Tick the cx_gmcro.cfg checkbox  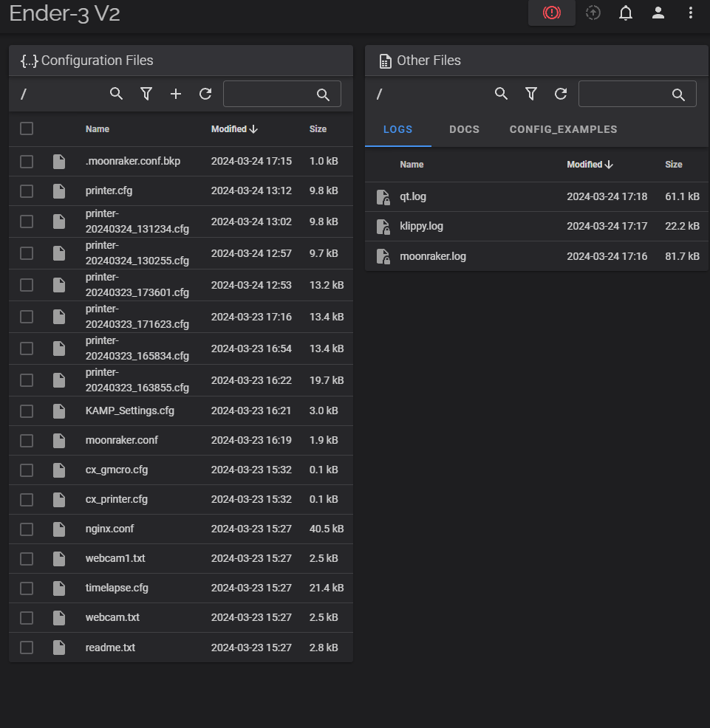27,470
